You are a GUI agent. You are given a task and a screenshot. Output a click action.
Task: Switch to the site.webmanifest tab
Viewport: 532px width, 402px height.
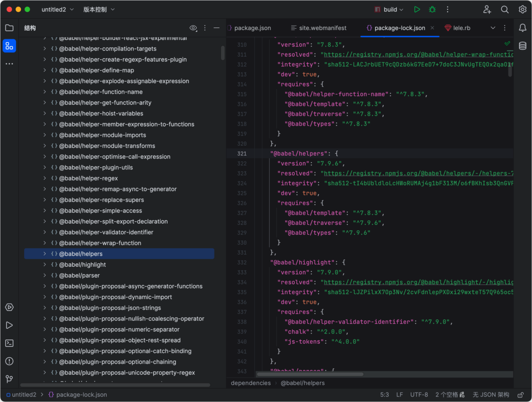click(x=319, y=28)
